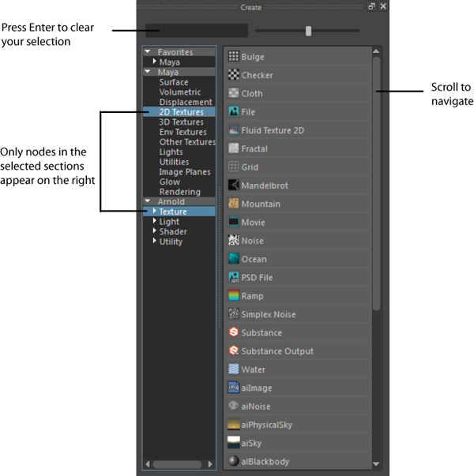Select the Volumetric category

179,92
